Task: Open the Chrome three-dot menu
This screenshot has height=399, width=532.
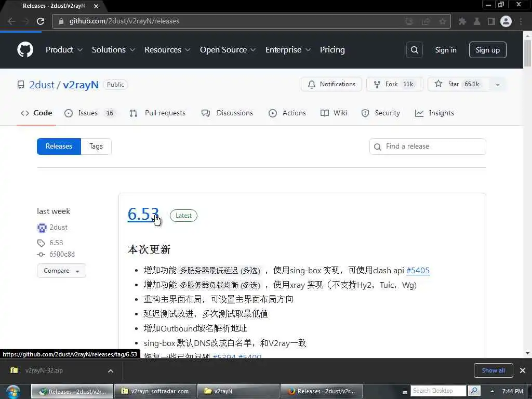Action: click(521, 21)
